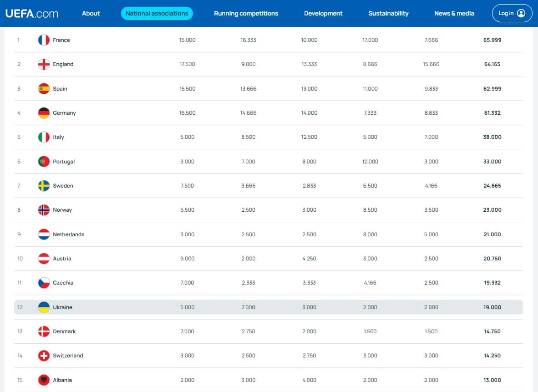Open the About menu
The image size is (538, 392).
(x=91, y=13)
